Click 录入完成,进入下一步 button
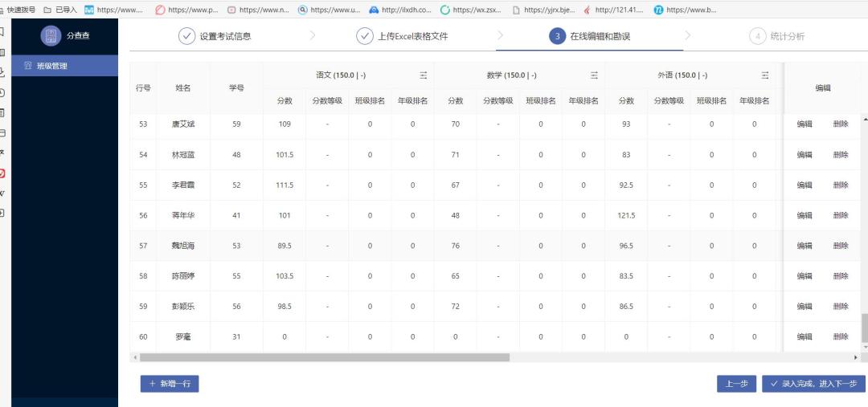The height and width of the screenshot is (407, 868). coord(815,384)
